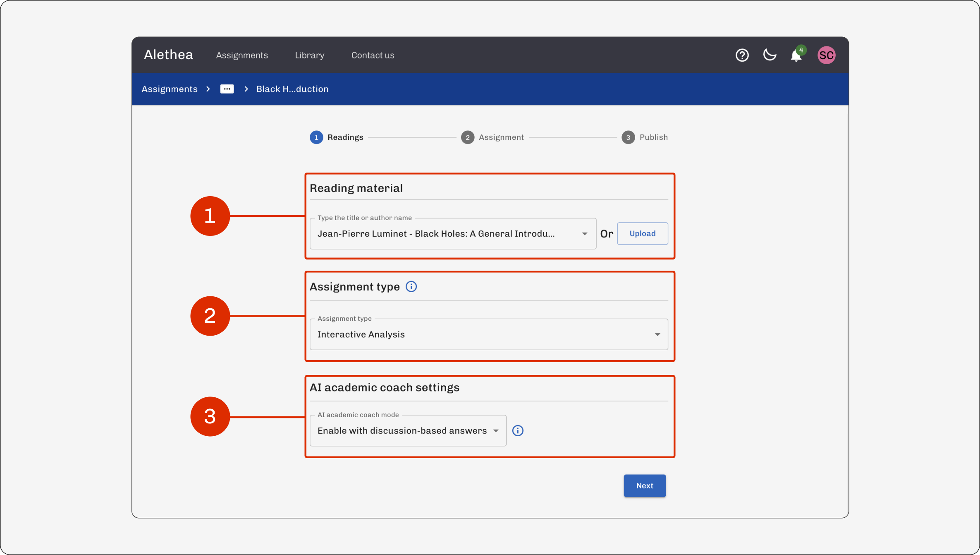
Task: Click the Alethea logo
Action: pos(168,55)
